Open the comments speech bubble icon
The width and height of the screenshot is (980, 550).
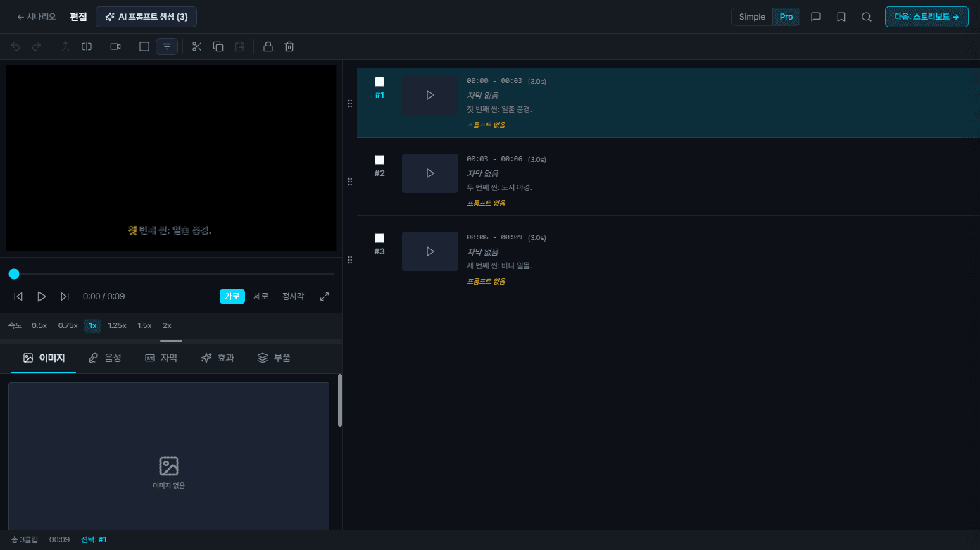[816, 17]
